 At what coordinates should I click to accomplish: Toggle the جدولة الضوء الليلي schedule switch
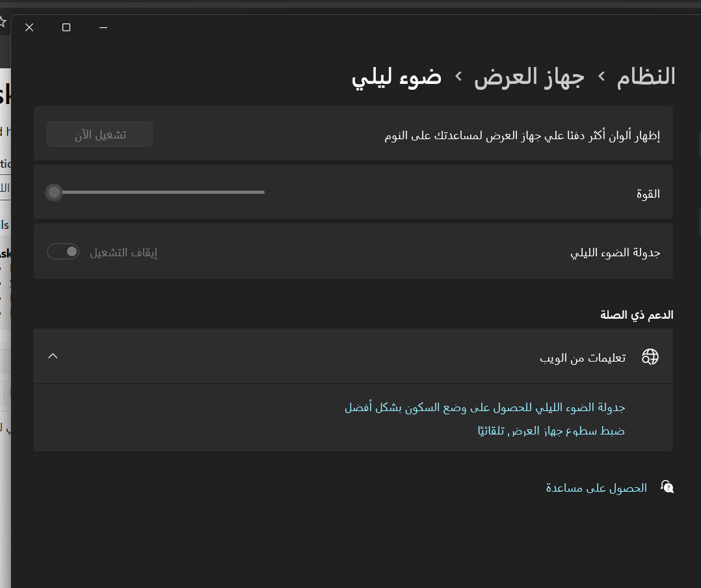coord(63,252)
